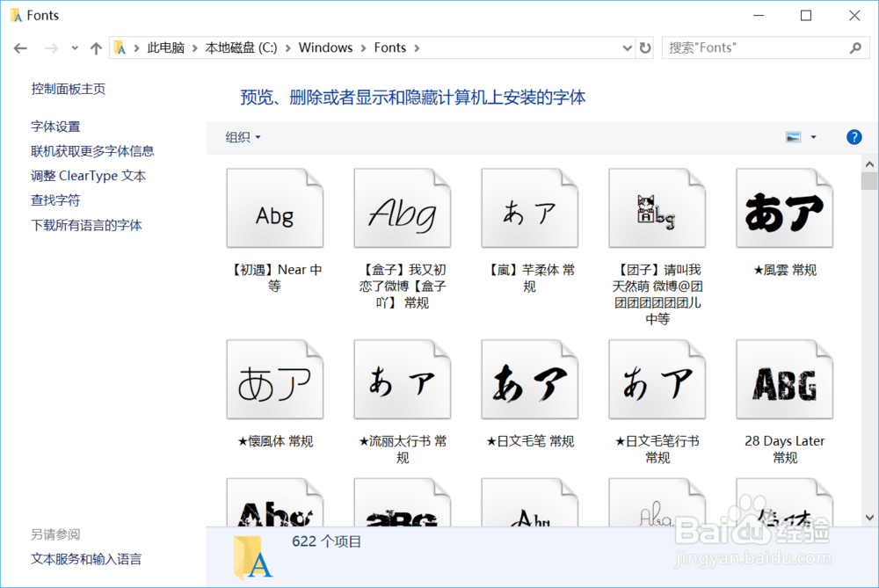Select the 【盒子】我又初恋了微博 font icon
The image size is (879, 588).
[402, 208]
